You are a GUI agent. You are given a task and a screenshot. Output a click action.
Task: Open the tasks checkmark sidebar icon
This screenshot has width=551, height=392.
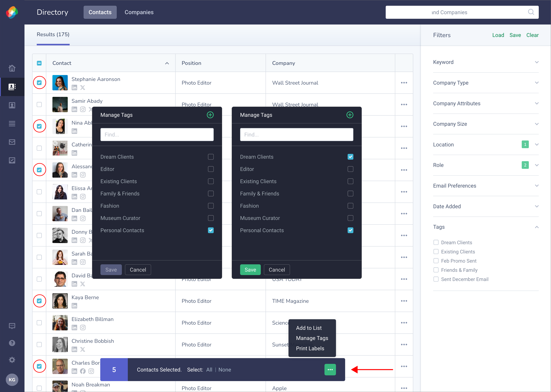(x=12, y=161)
